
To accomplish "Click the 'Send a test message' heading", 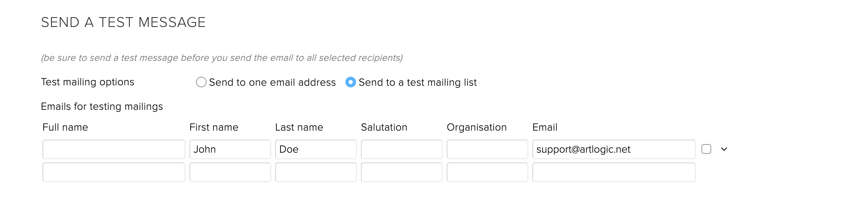I will tap(123, 22).
